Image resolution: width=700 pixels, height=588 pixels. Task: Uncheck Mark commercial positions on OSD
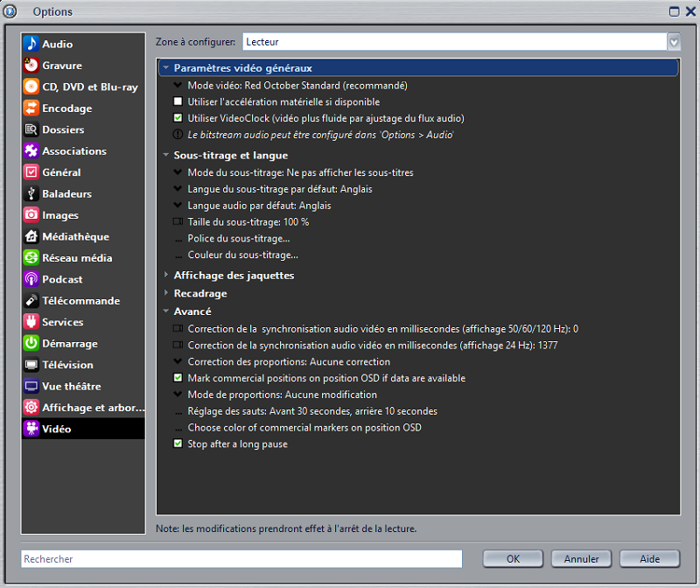178,378
